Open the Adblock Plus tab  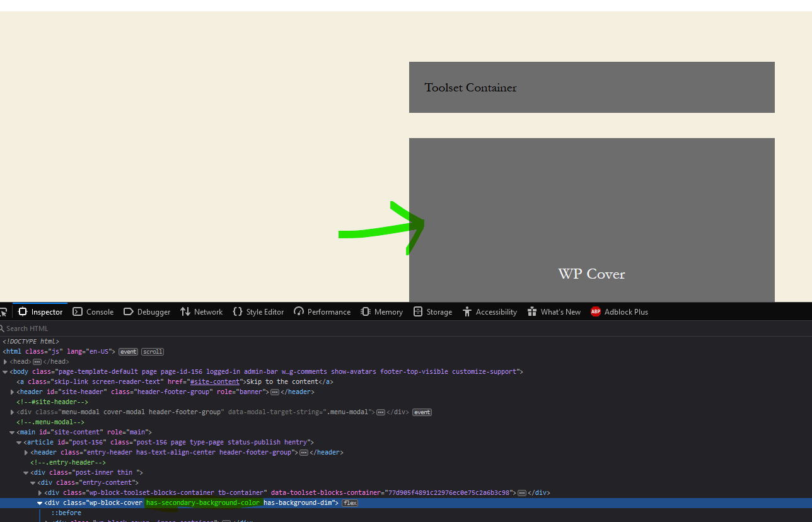(x=620, y=312)
